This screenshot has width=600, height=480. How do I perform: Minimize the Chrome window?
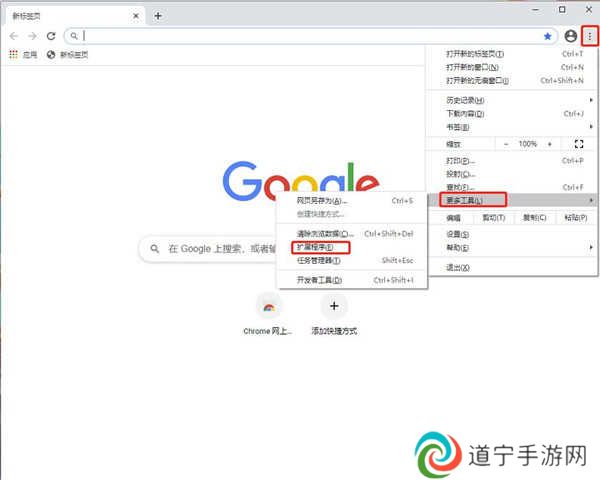point(536,10)
